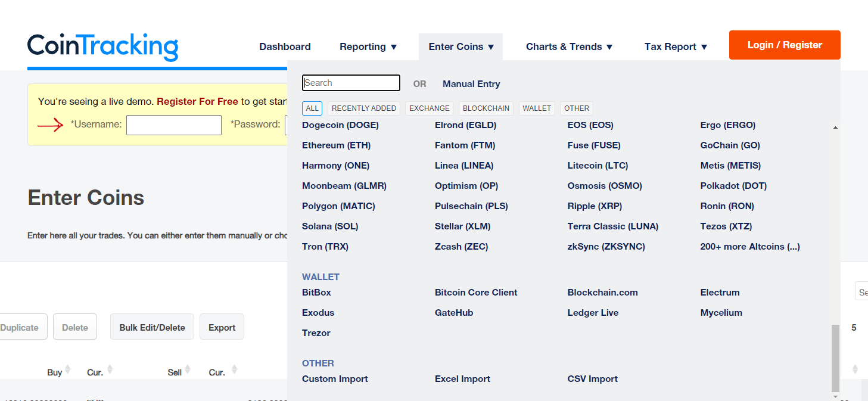This screenshot has width=868, height=401.
Task: Filter by RECENTLY ADDED imports
Action: coord(364,108)
